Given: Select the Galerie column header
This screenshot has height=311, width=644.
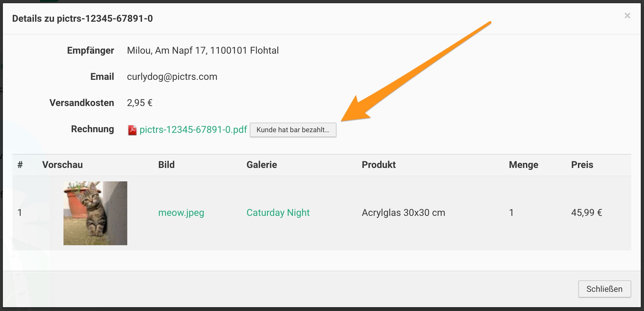Looking at the screenshot, I should coord(262,165).
